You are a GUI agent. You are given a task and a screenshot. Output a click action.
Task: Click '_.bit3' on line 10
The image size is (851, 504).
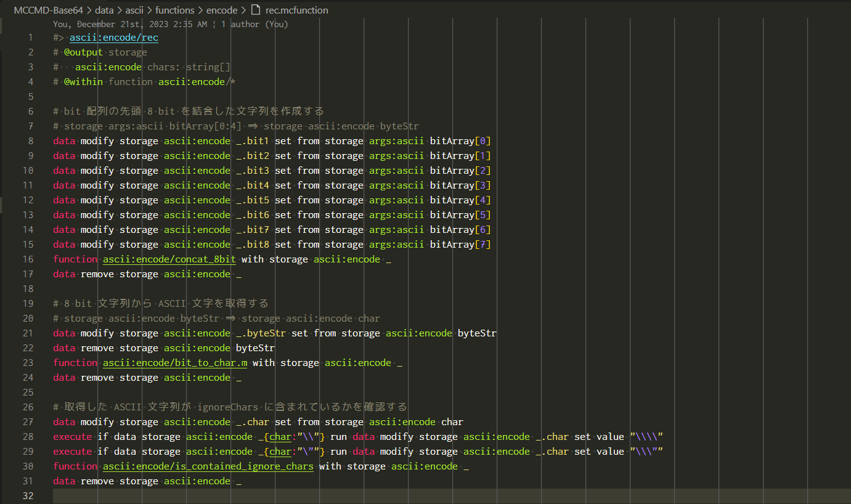pos(253,171)
